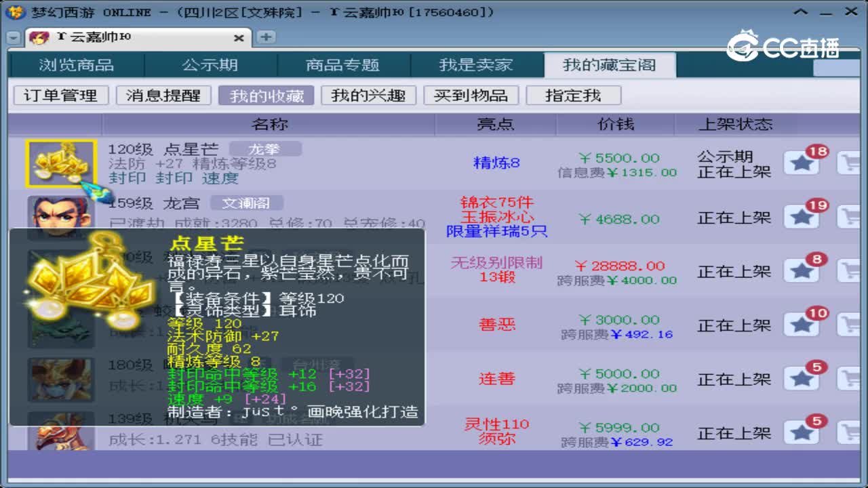
Task: Click the price ￥4688.00
Action: pyautogui.click(x=618, y=219)
